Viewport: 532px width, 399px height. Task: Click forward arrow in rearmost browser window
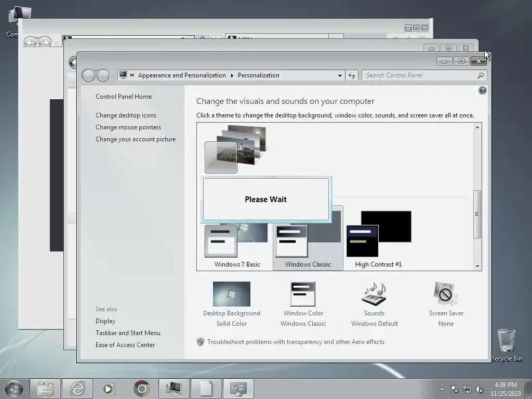pos(45,42)
